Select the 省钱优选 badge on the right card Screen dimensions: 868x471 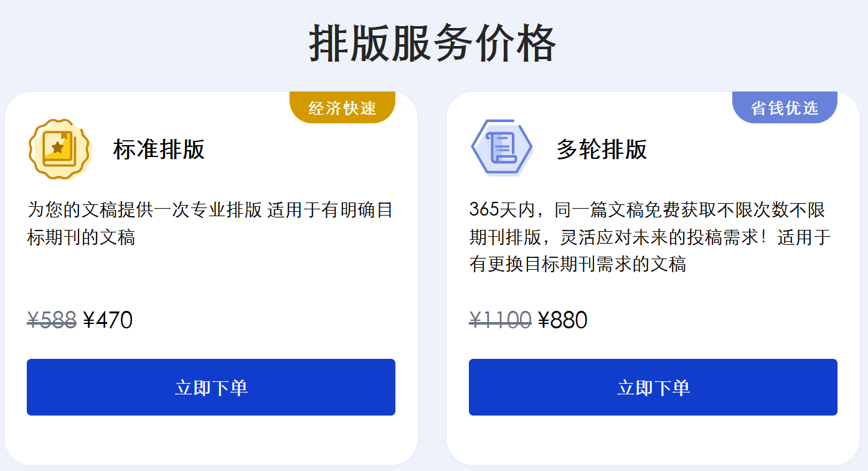point(785,106)
